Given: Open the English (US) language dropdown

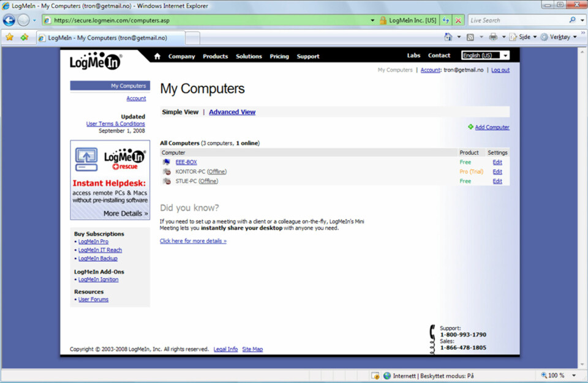Looking at the screenshot, I should tap(485, 56).
